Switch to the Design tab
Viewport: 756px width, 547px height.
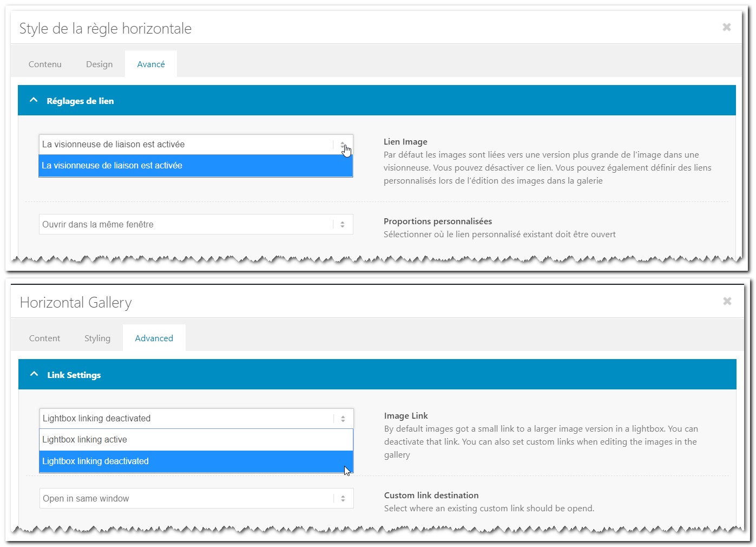(100, 64)
